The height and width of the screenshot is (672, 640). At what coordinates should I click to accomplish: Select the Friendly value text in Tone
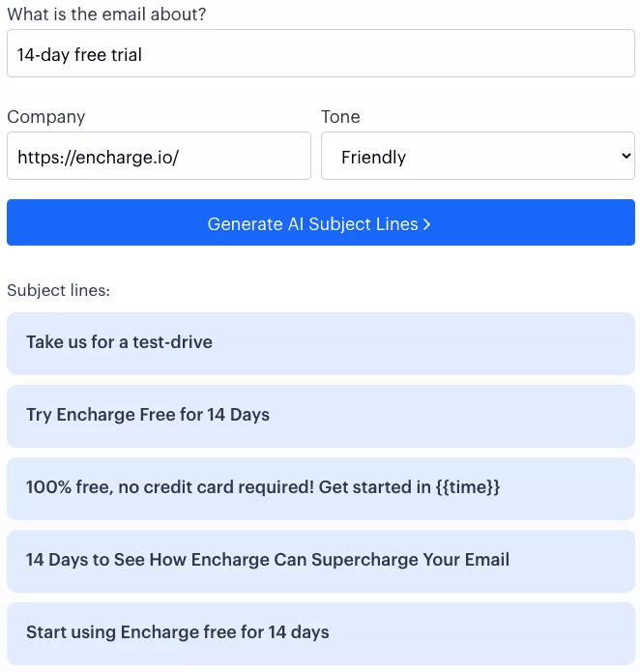click(x=373, y=158)
